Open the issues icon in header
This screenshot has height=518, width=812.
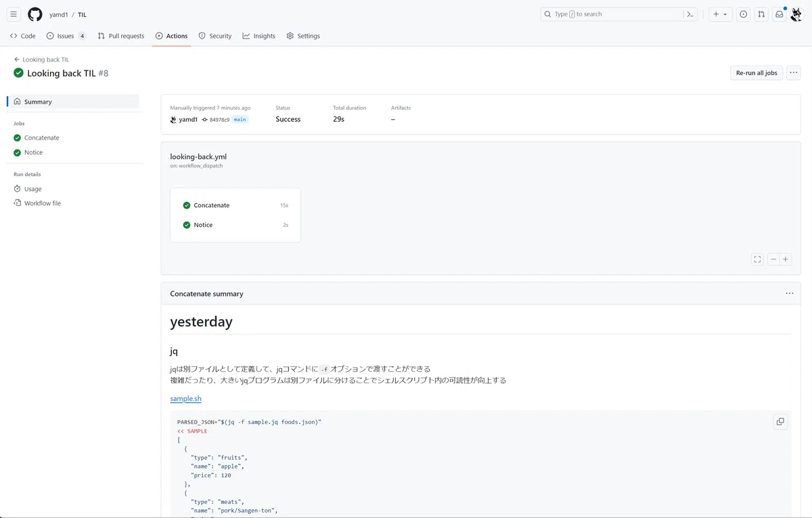coord(743,14)
